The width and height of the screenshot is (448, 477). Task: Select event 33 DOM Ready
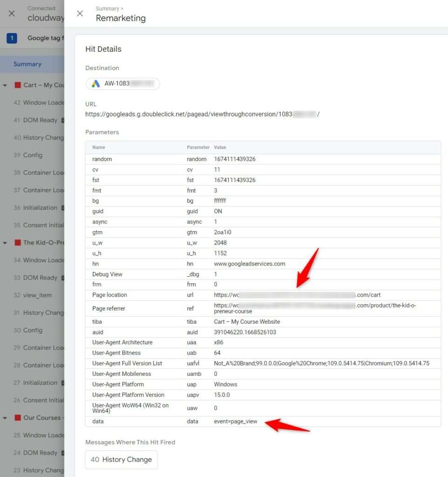point(39,278)
